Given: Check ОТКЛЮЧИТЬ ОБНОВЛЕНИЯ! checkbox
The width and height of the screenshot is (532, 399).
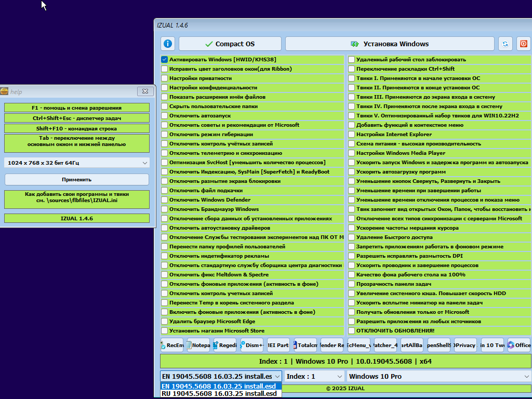Looking at the screenshot, I should 352,330.
